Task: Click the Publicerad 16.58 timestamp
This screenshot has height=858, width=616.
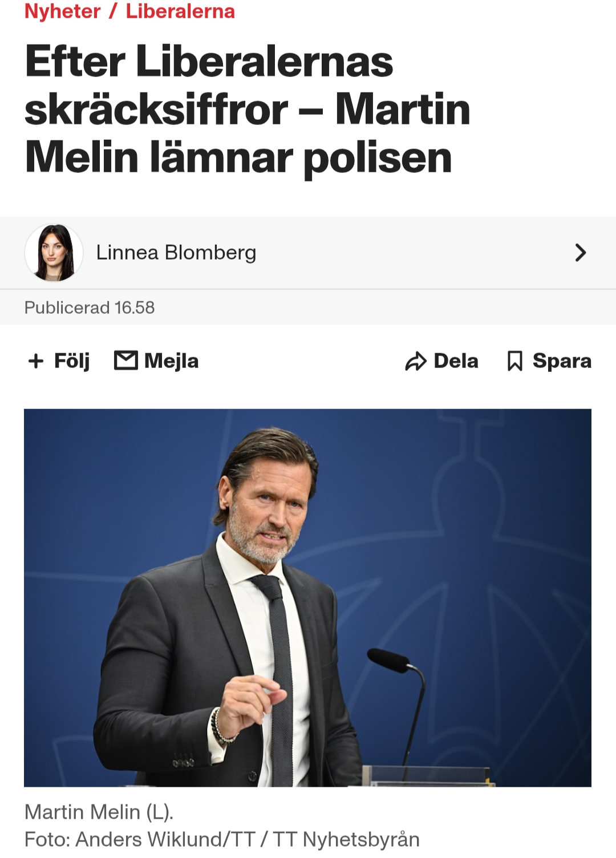Action: coord(90,307)
